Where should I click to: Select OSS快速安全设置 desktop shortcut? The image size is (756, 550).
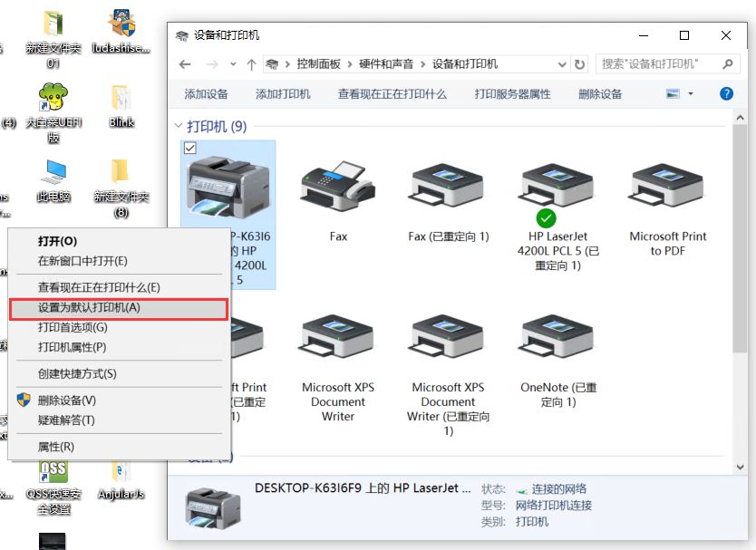click(53, 487)
